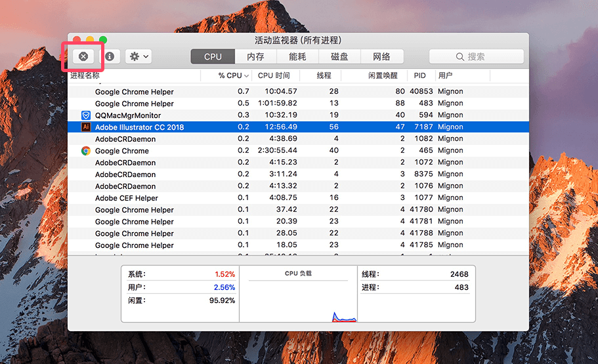Viewport: 598px width, 364px height.
Task: Switch to the 网络 tab
Action: click(382, 56)
